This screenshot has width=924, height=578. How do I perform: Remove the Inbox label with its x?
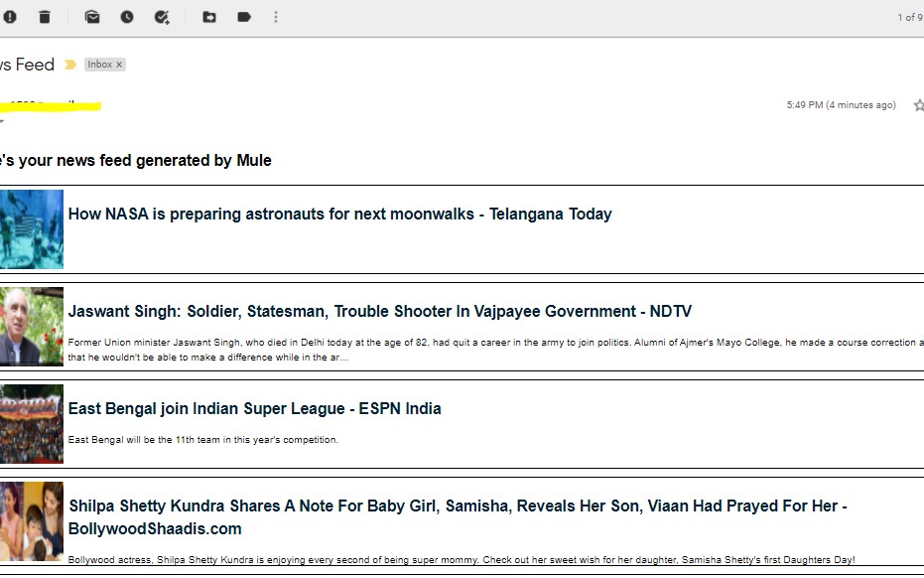pos(119,65)
